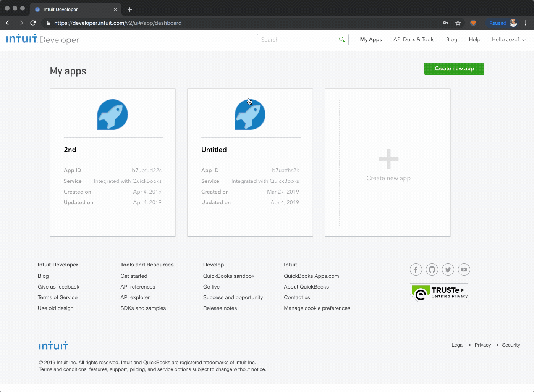Click the browser forward arrow
The image size is (534, 392).
21,23
